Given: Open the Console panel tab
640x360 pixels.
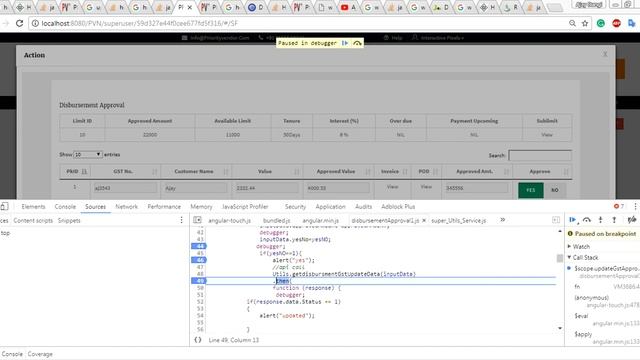Looking at the screenshot, I should [x=65, y=207].
